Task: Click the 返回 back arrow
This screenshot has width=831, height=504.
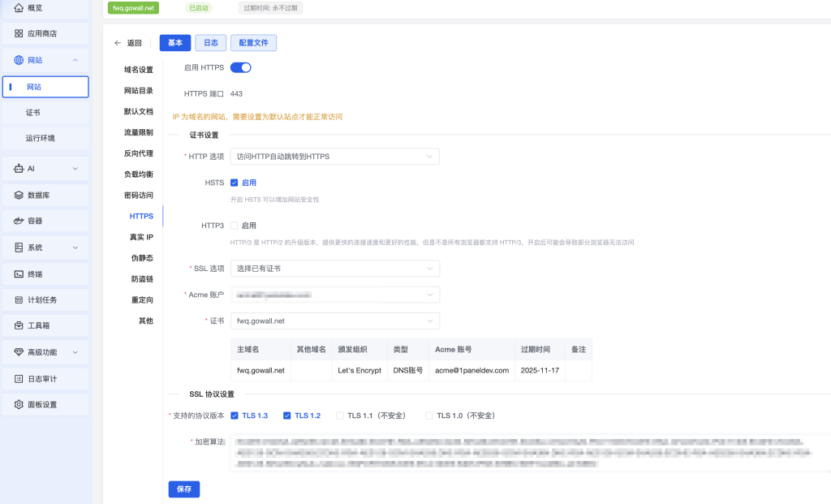Action: pos(118,43)
